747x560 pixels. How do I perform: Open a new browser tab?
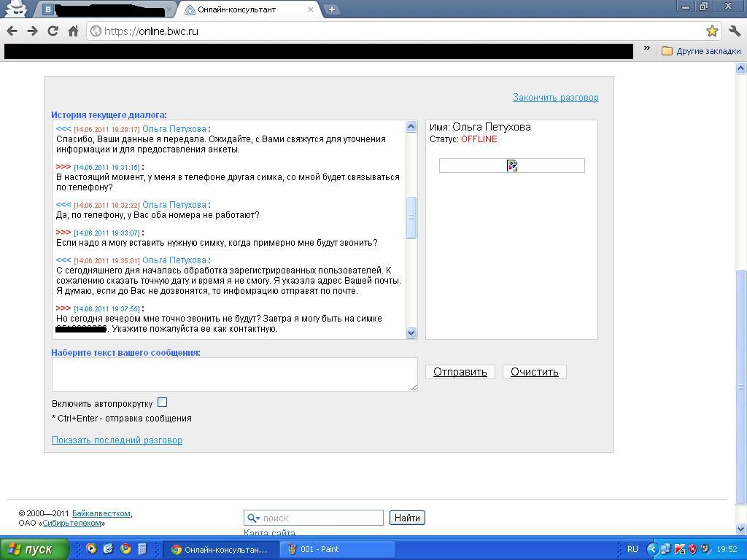point(331,9)
